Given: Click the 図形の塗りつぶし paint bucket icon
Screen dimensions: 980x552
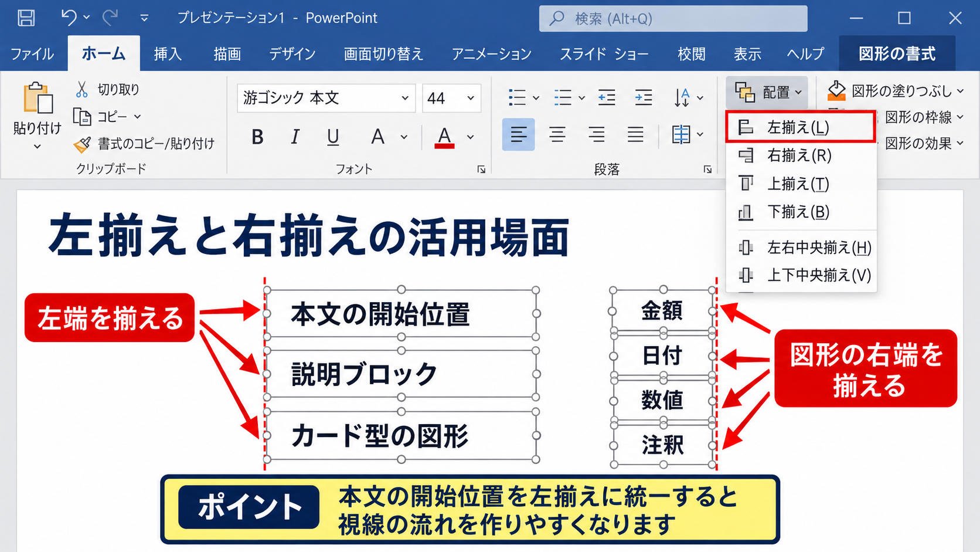Looking at the screenshot, I should pos(836,90).
